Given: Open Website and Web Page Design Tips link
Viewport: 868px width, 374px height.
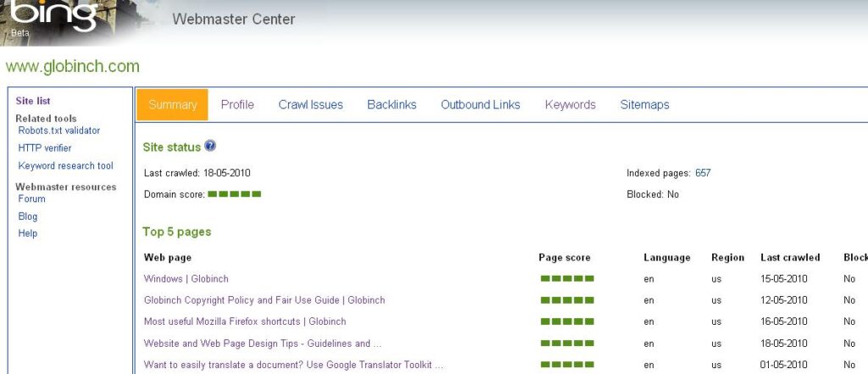Looking at the screenshot, I should tap(263, 343).
